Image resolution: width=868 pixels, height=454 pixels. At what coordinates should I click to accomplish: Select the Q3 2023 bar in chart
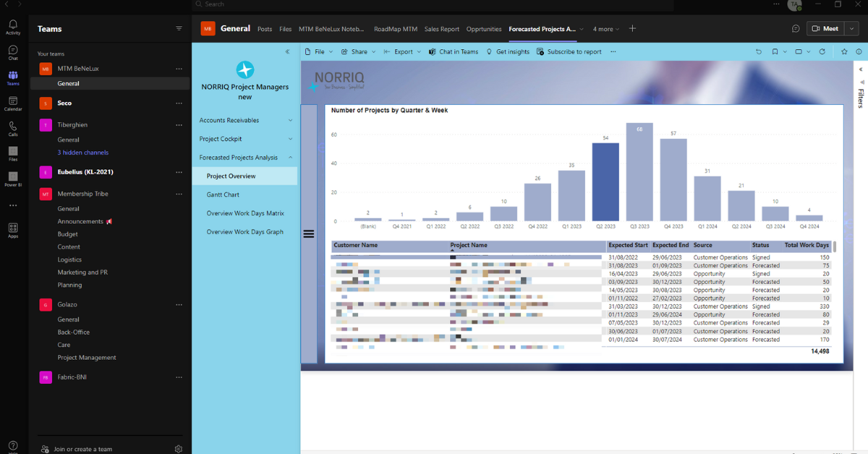pos(639,172)
